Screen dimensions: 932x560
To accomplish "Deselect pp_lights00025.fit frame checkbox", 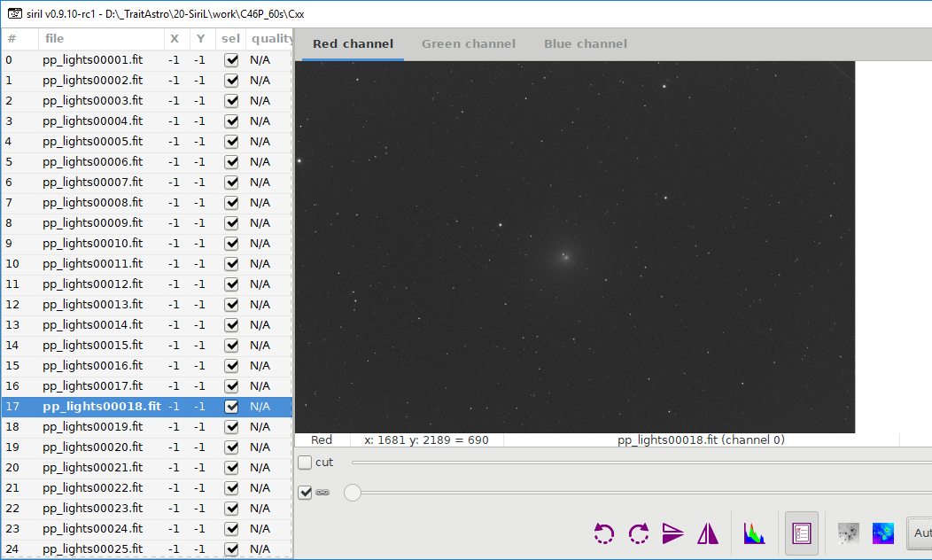I will [x=231, y=548].
